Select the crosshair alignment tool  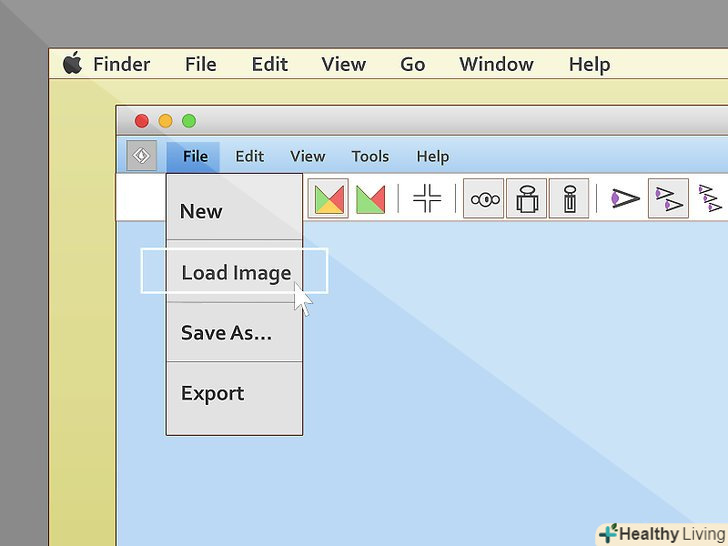[x=427, y=198]
